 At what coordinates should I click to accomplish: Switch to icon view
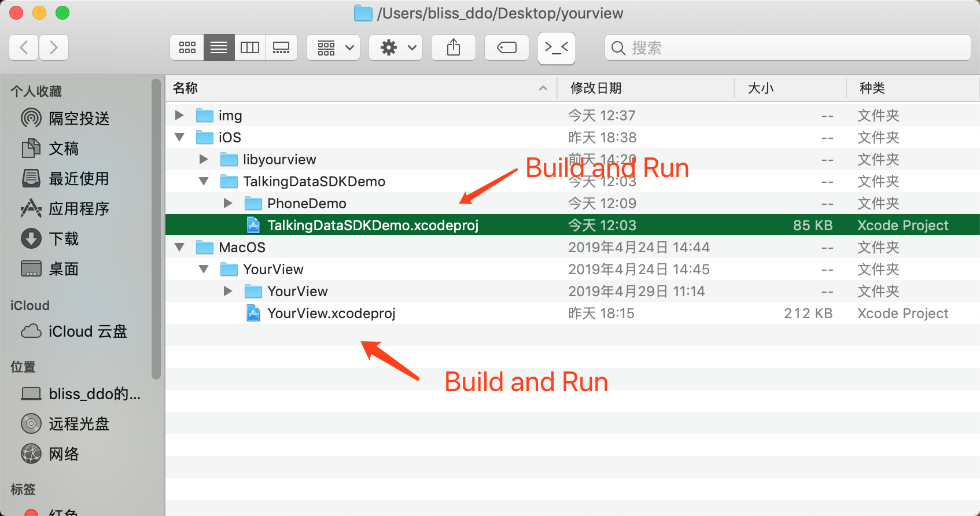click(x=187, y=47)
